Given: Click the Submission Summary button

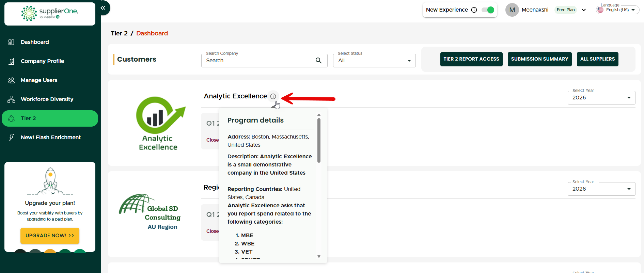Looking at the screenshot, I should [x=540, y=59].
